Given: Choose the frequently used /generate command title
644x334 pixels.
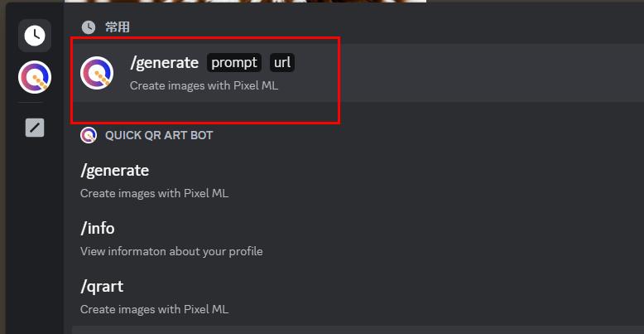Looking at the screenshot, I should tap(165, 62).
